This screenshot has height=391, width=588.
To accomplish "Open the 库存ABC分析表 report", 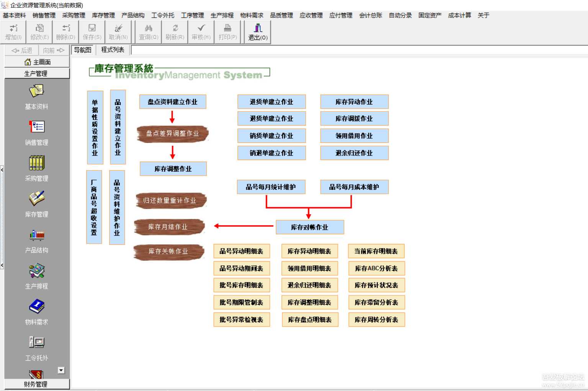I will pos(376,268).
